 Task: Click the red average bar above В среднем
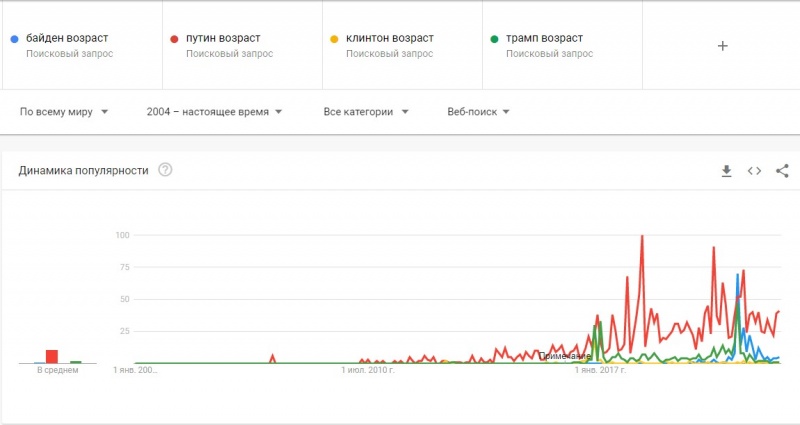[51, 356]
